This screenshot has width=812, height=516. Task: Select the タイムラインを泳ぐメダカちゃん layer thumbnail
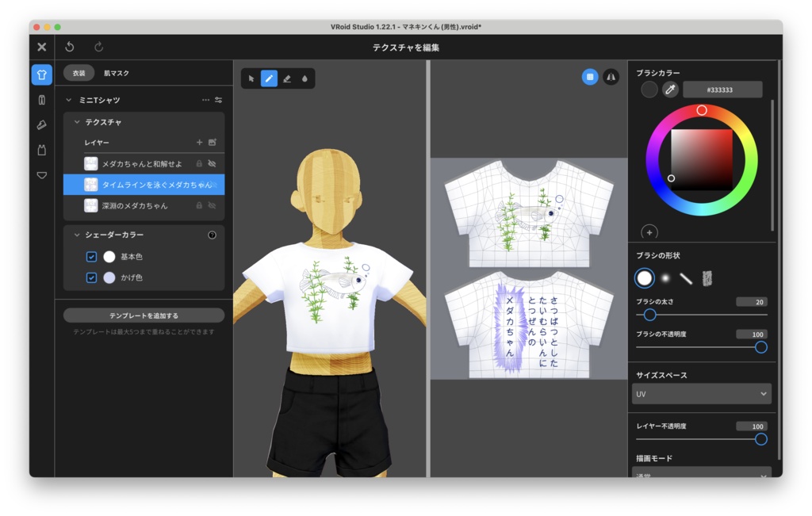[91, 185]
